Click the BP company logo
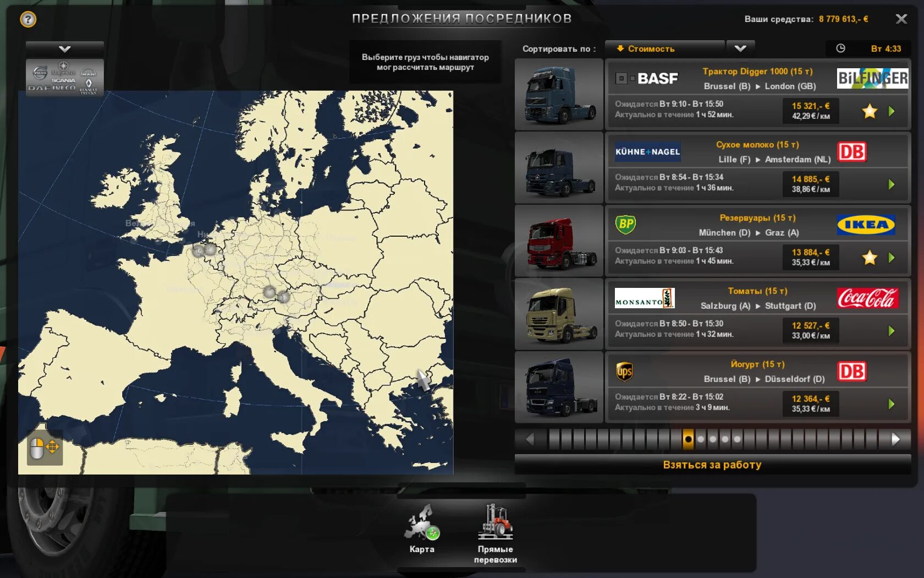Image resolution: width=924 pixels, height=578 pixels. (625, 224)
